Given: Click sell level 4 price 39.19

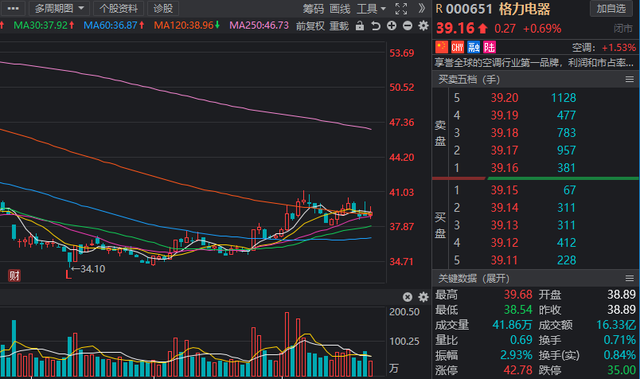Looking at the screenshot, I should click(504, 115).
